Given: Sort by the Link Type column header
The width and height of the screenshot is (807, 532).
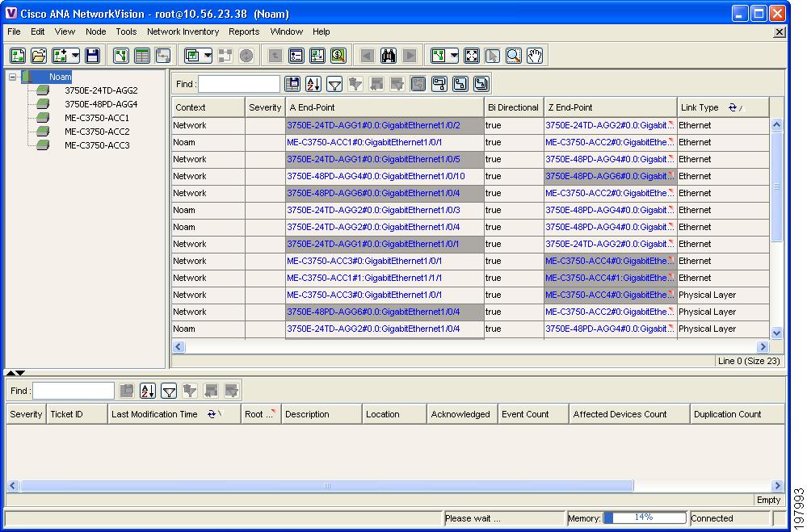Looking at the screenshot, I should pyautogui.click(x=723, y=107).
